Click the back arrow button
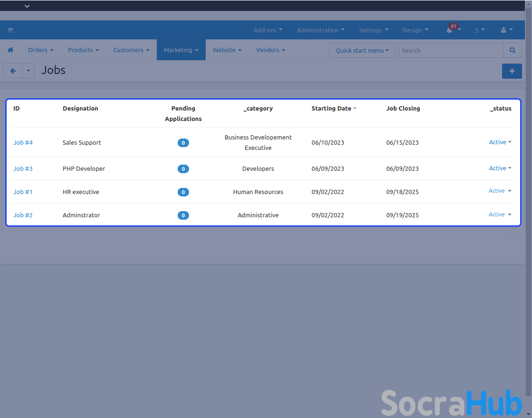This screenshot has height=418, width=532. coord(13,71)
